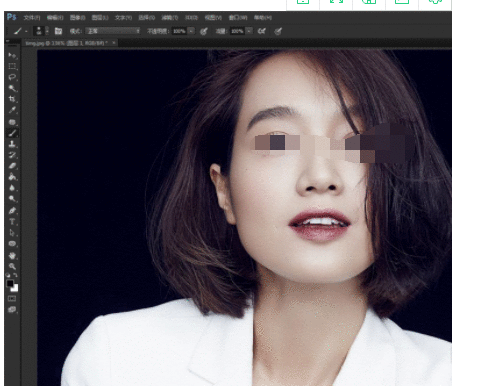This screenshot has width=478, height=386.
Task: Select the timg.jpg document tab
Action: [x=67, y=43]
